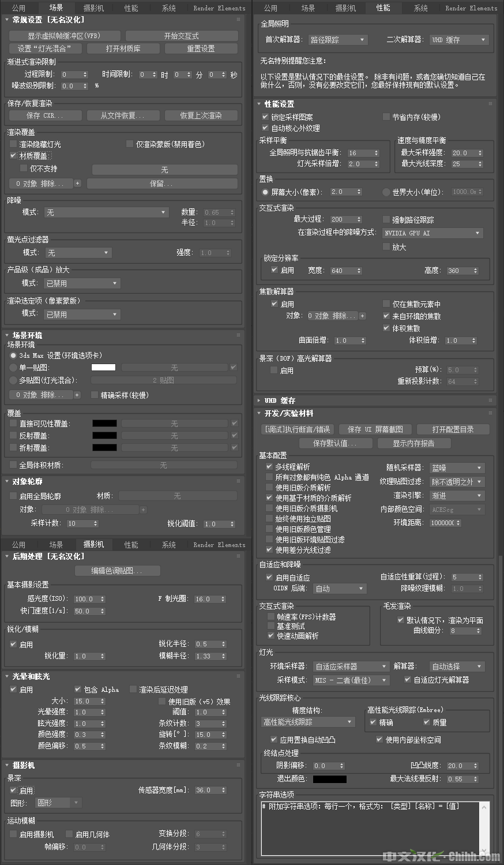
Task: Click the + icon next to 焦散解算器 对象 排除 list
Action: pyautogui.click(x=362, y=316)
